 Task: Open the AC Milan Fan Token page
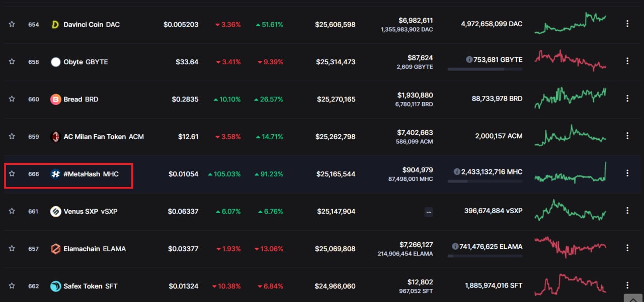pyautogui.click(x=104, y=137)
